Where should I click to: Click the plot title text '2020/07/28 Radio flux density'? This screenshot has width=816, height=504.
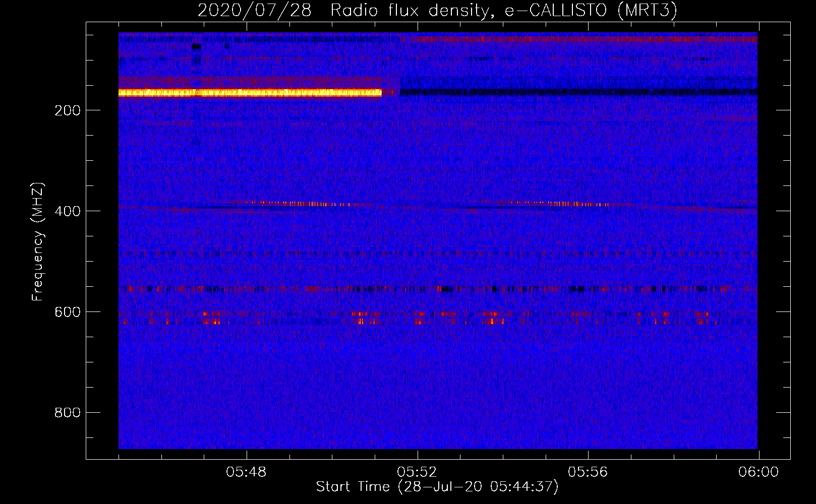pyautogui.click(x=343, y=11)
